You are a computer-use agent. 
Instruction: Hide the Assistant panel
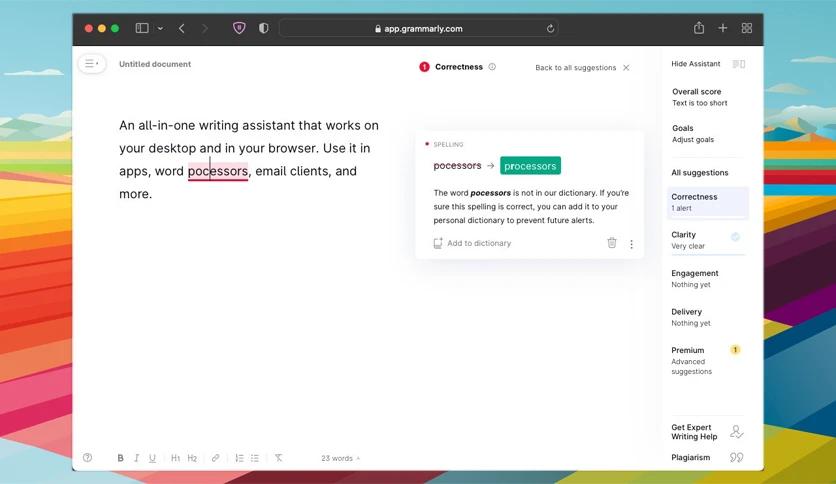pos(708,64)
